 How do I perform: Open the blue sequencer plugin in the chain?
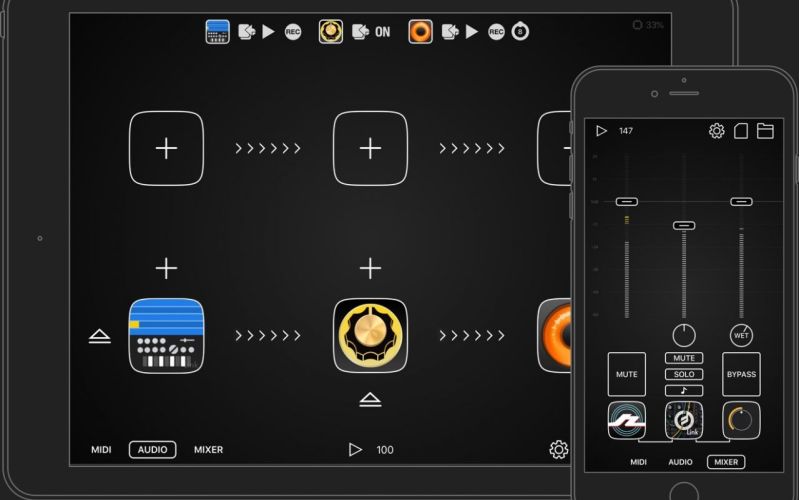166,336
